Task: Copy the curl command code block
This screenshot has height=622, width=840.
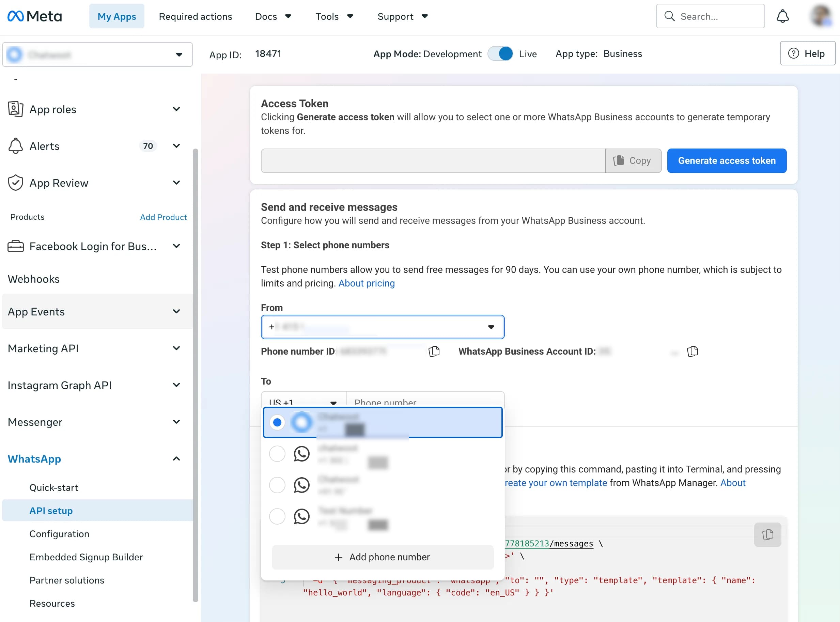Action: point(767,535)
